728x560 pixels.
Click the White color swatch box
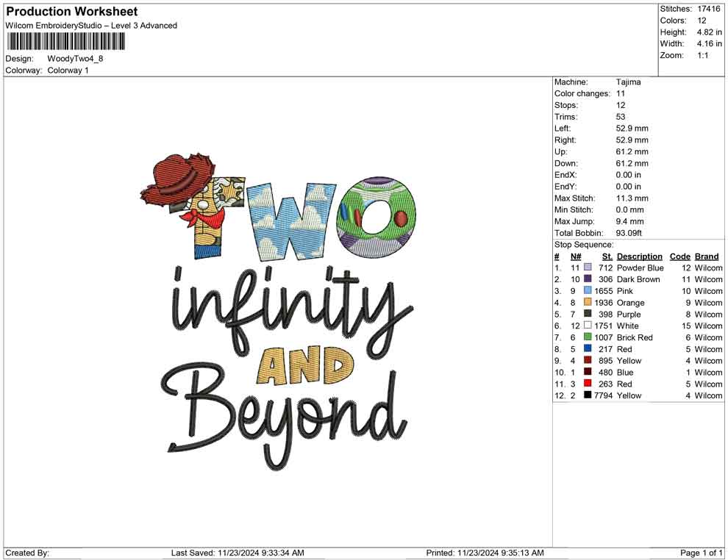coord(588,326)
